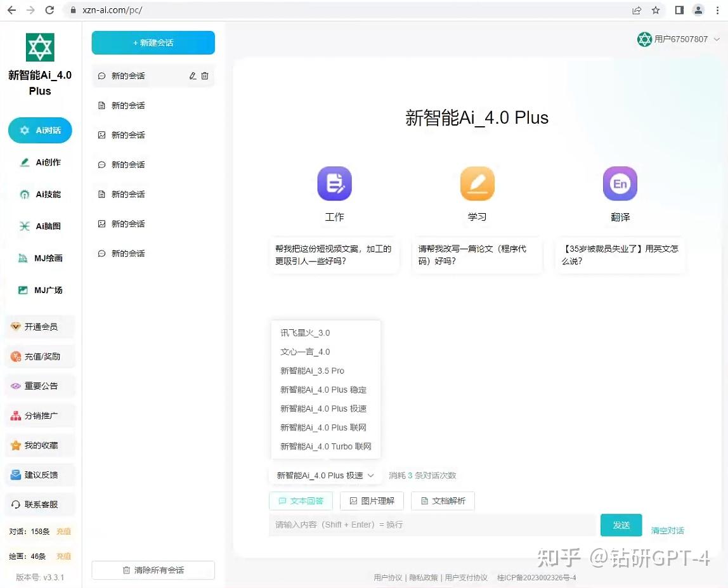Select 新智能Ai_3.5 Pro model option
Image resolution: width=728 pixels, height=588 pixels.
pos(325,370)
